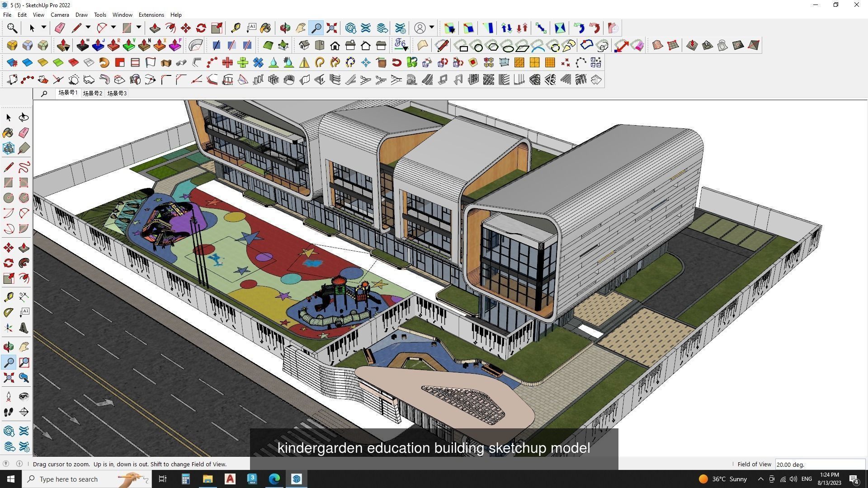Open Extension Warehouse in top toolbar
The width and height of the screenshot is (868, 488).
click(400, 28)
